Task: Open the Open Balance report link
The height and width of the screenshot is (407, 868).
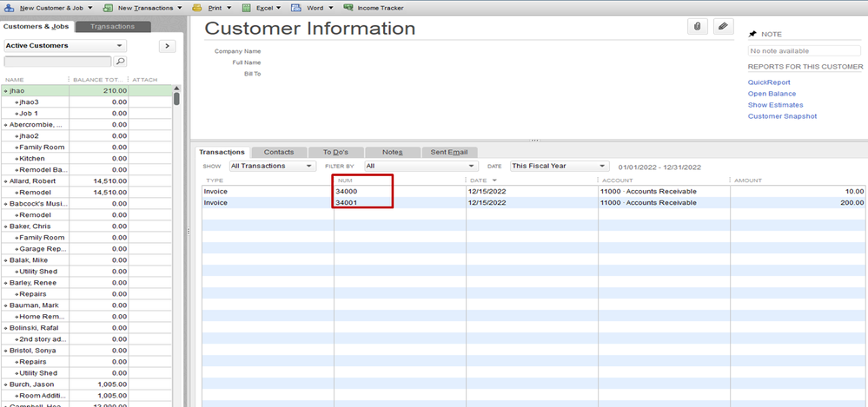Action: point(772,94)
